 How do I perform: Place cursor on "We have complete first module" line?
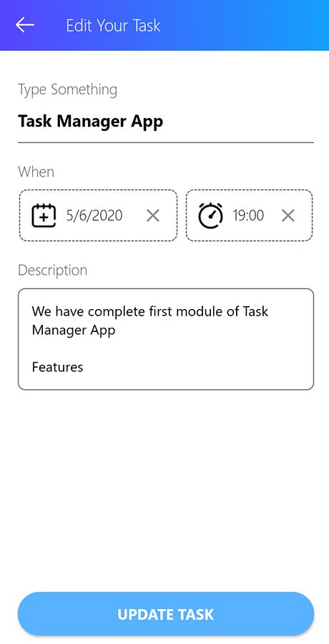(150, 311)
